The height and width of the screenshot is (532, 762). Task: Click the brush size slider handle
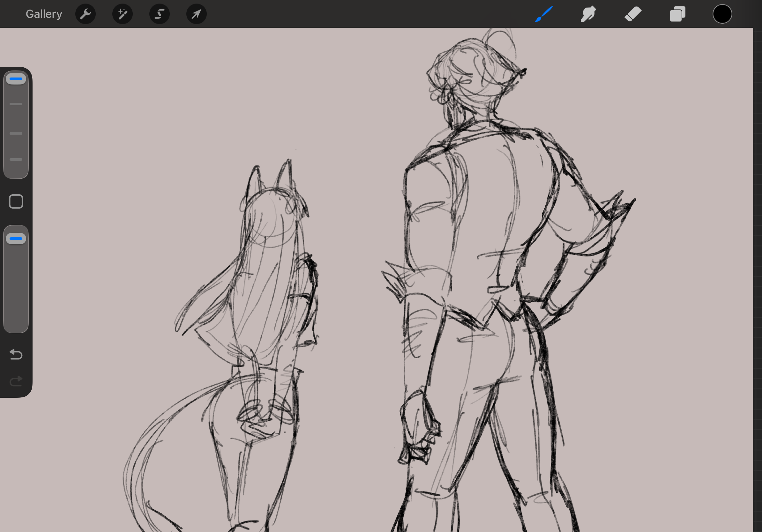pyautogui.click(x=16, y=79)
